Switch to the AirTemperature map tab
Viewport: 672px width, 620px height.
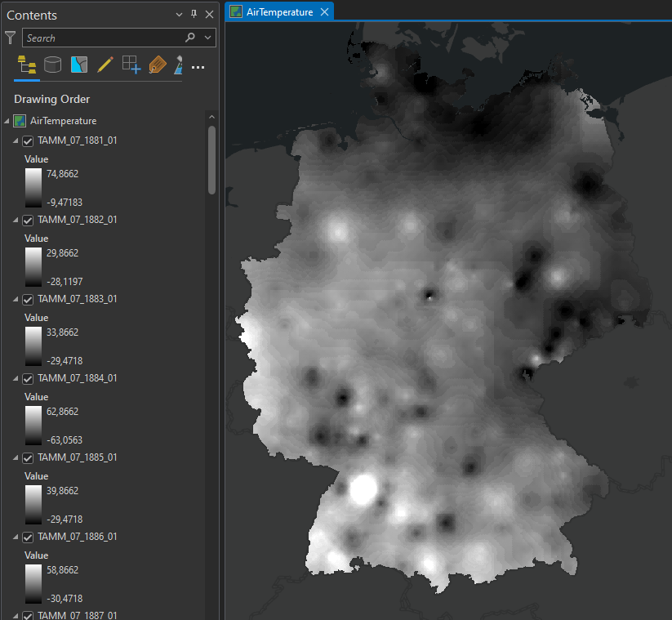278,11
